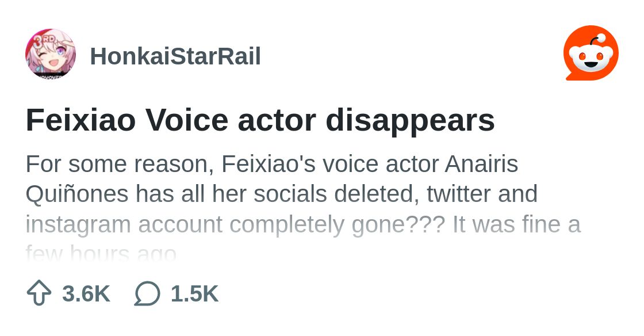The height and width of the screenshot is (336, 644).
Task: Select the 3.6K upvote count
Action: pyautogui.click(x=86, y=293)
